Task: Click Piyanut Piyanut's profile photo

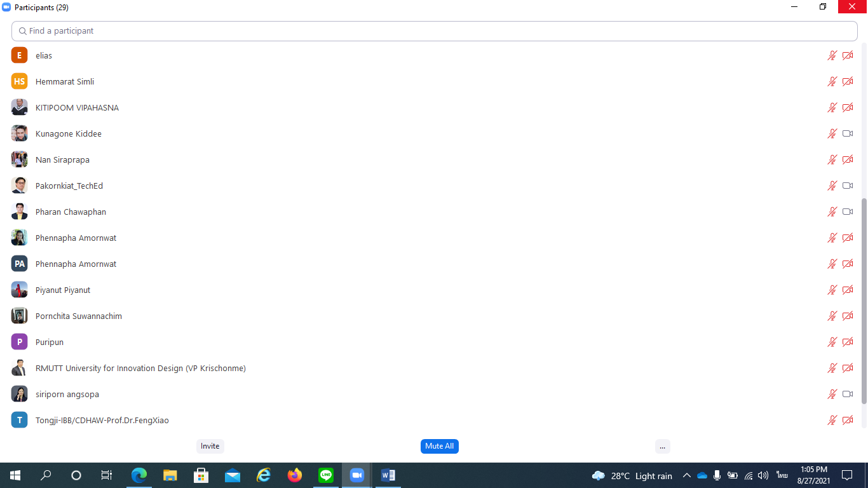Action: tap(19, 290)
